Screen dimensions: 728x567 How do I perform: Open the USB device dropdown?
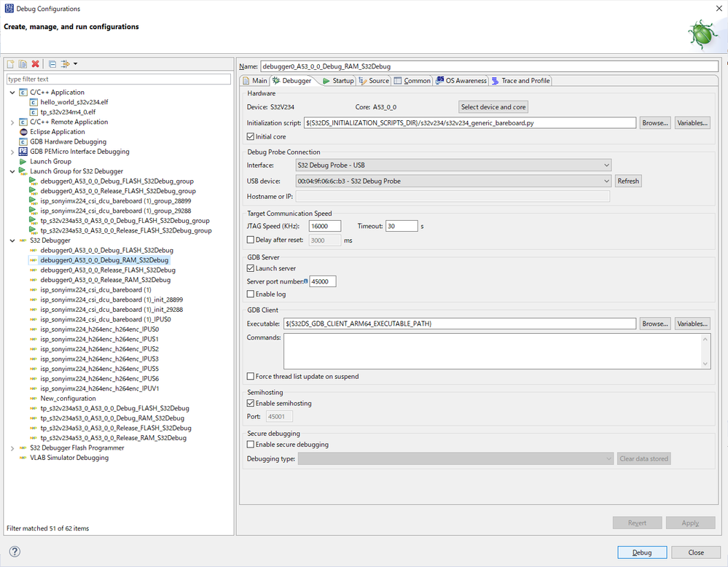(x=453, y=181)
